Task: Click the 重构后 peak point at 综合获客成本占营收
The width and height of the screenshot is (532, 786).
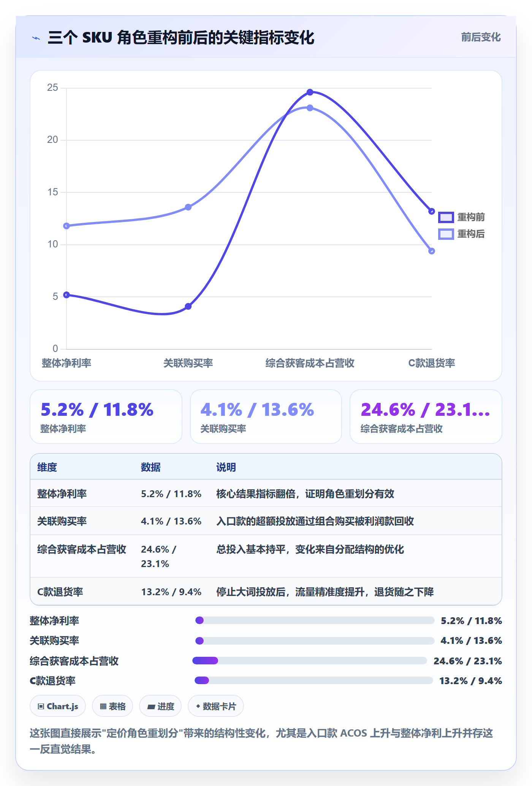Action: coord(310,108)
